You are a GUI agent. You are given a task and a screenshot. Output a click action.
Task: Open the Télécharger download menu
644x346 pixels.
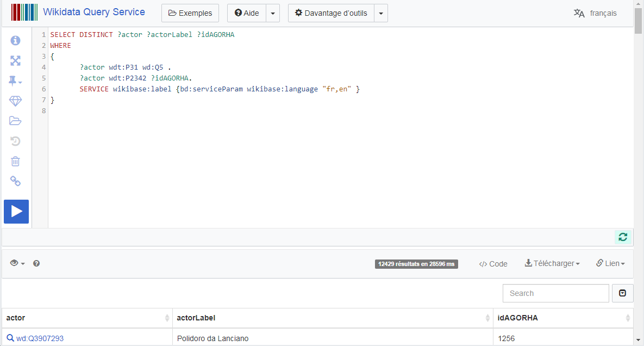coord(552,263)
